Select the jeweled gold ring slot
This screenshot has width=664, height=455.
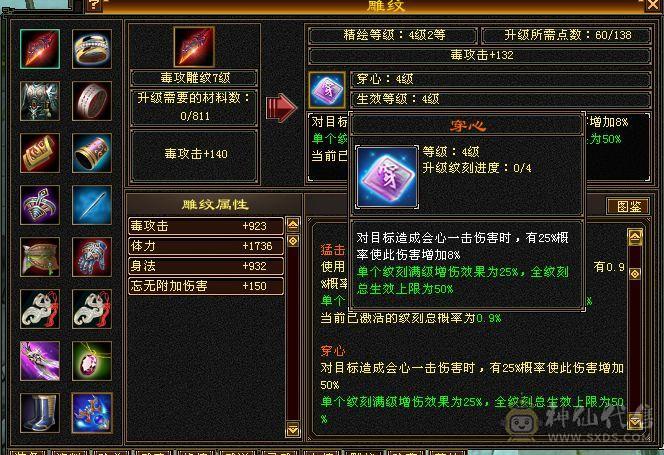click(92, 49)
